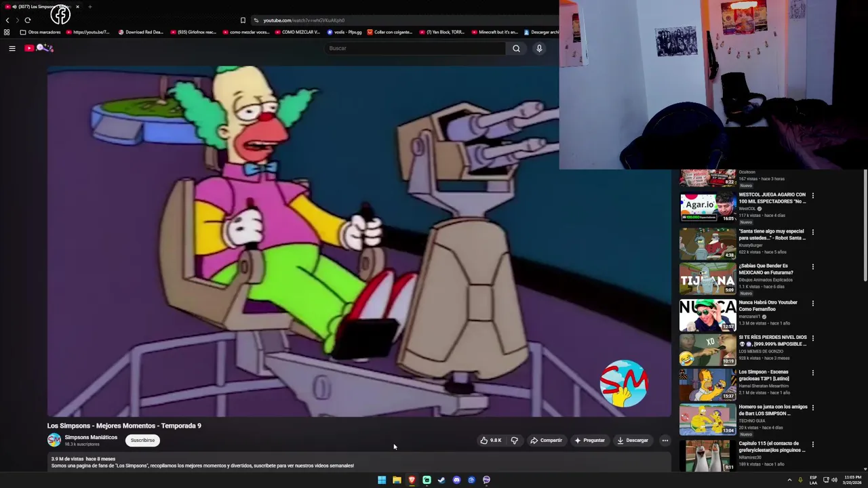868x488 pixels.
Task: Expand the video description box
Action: (359, 462)
